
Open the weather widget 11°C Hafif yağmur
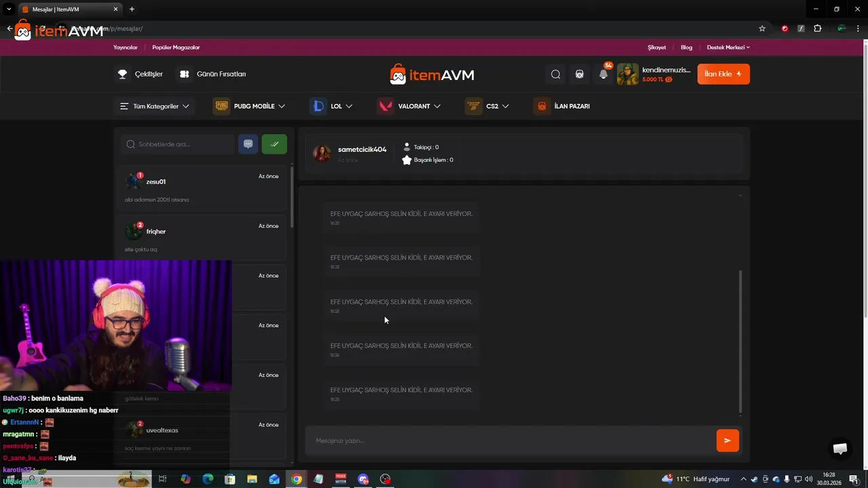coord(696,479)
